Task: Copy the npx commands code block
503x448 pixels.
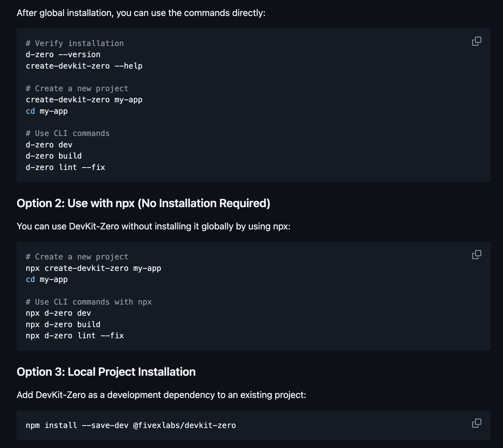Action: pyautogui.click(x=476, y=255)
